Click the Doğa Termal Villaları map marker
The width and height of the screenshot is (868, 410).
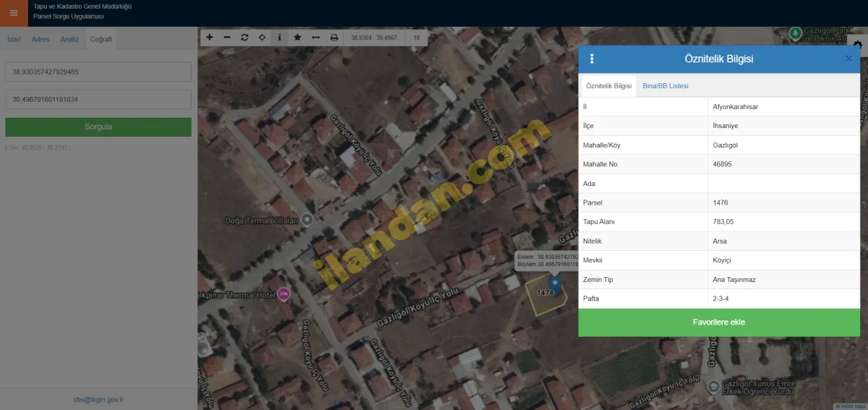pos(307,219)
